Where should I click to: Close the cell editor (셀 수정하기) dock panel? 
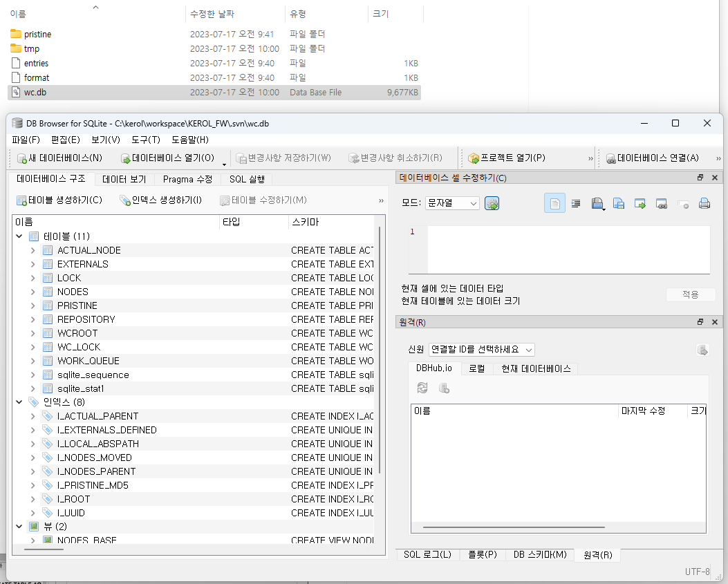tap(715, 178)
